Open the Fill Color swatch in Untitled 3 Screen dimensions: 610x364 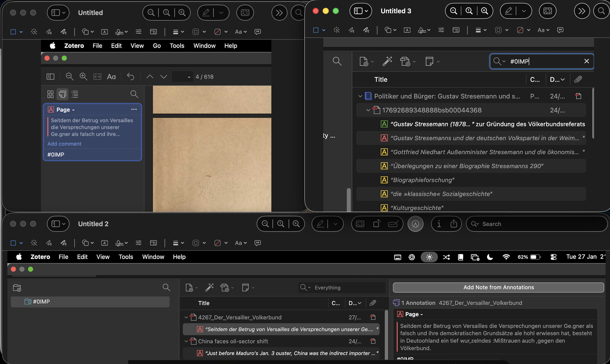pos(520,30)
